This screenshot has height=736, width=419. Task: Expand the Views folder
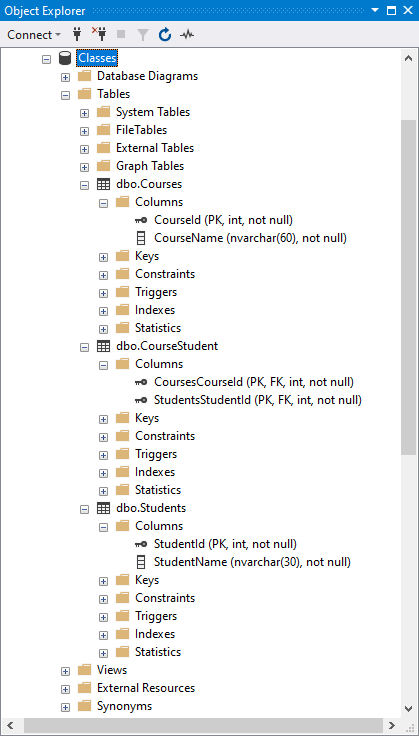tap(66, 671)
